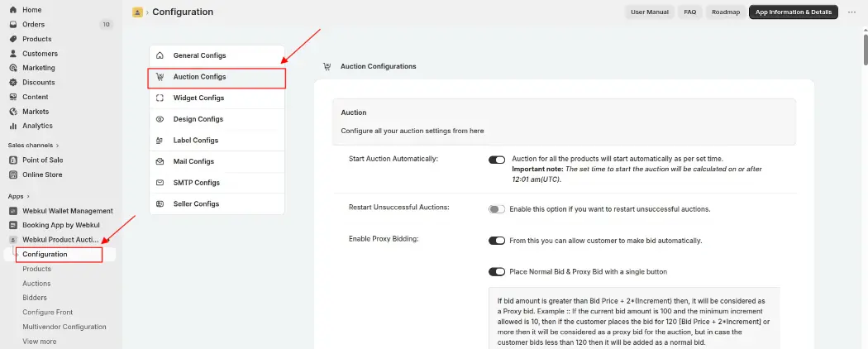
Task: Enable the Restart Unsuccessful Auctions toggle
Action: 497,209
